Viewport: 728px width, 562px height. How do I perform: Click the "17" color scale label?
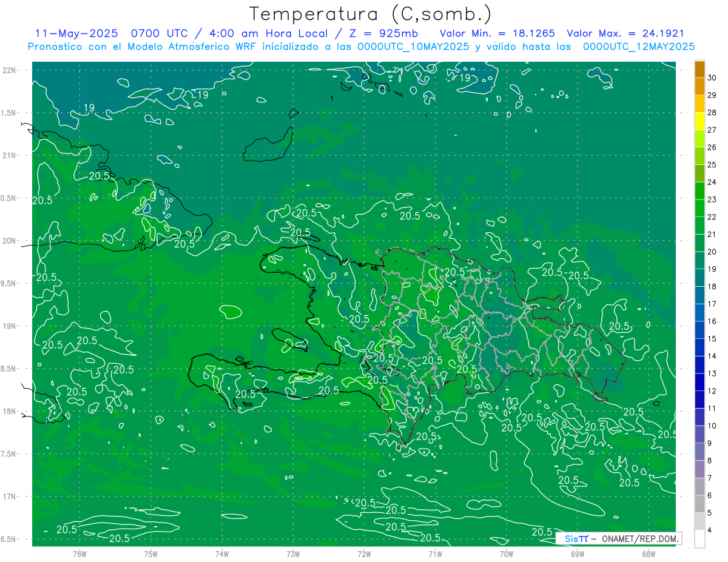tap(712, 304)
